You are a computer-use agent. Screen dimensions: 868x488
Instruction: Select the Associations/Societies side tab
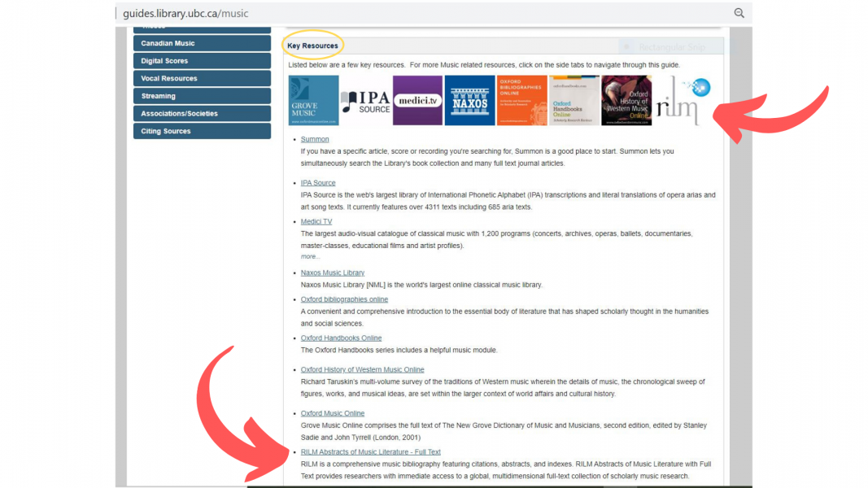tap(202, 113)
